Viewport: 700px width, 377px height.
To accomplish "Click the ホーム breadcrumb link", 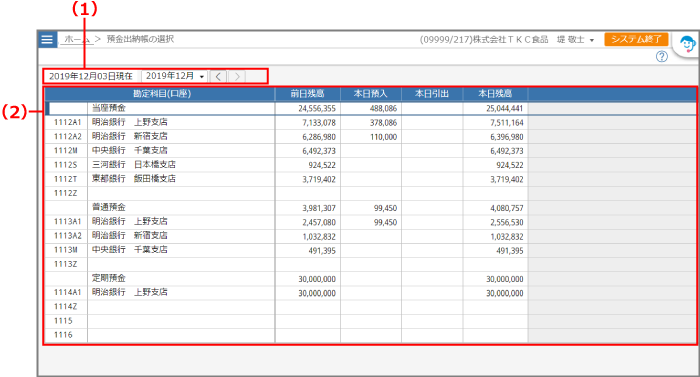I will tap(77, 39).
